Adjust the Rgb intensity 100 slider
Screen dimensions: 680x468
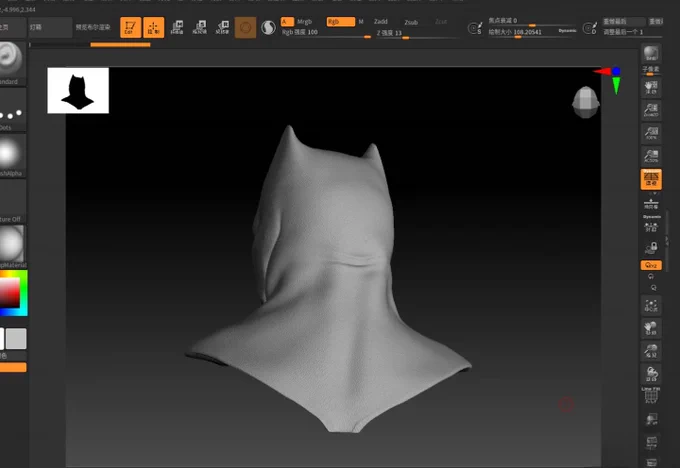click(x=326, y=33)
